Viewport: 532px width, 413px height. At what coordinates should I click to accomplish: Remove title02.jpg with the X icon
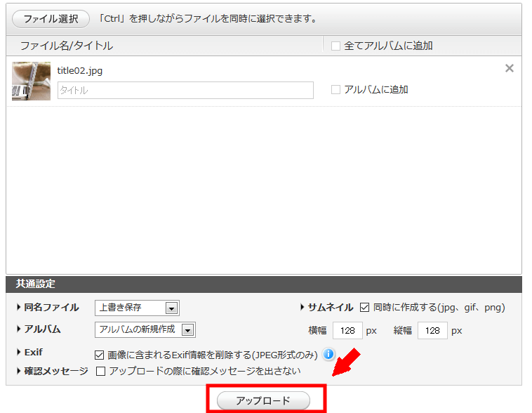510,68
